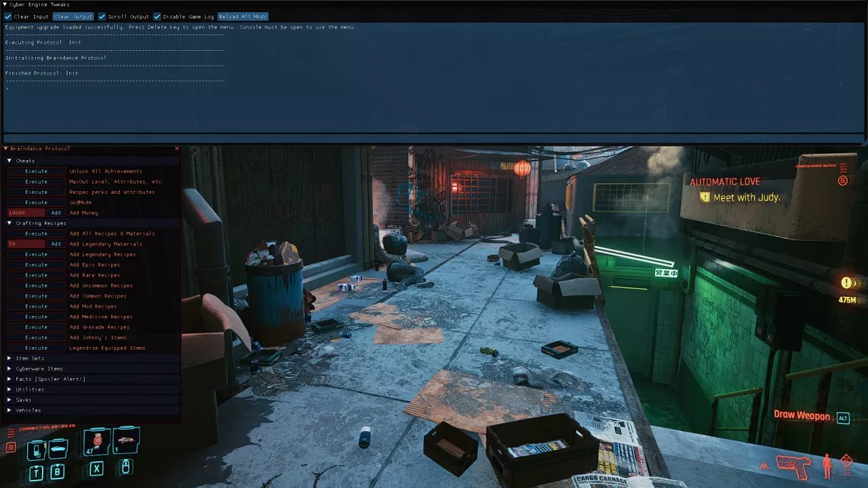Toggle the Scroll Output checkbox

102,16
